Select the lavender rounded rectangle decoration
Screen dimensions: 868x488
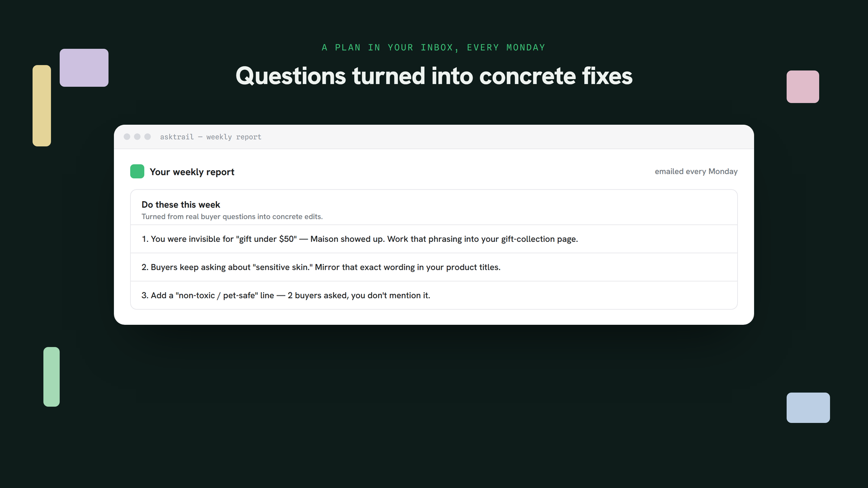84,68
